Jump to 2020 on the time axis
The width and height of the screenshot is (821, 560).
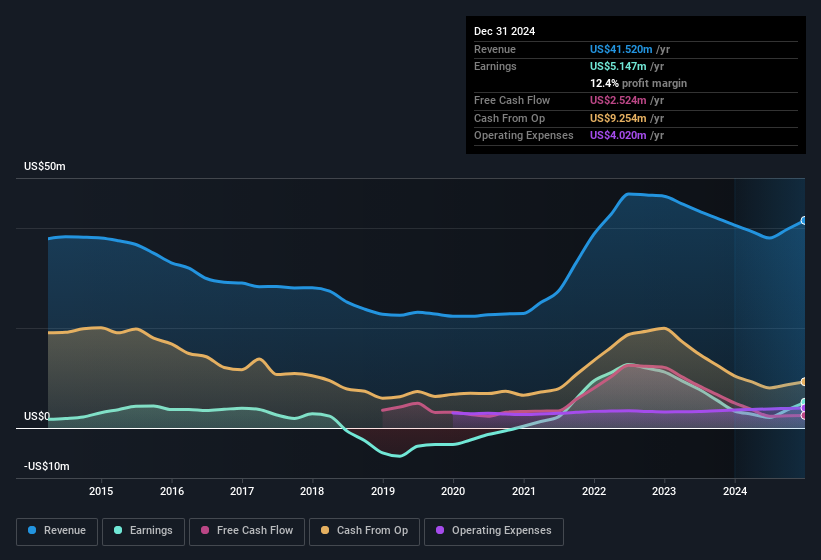(x=453, y=491)
